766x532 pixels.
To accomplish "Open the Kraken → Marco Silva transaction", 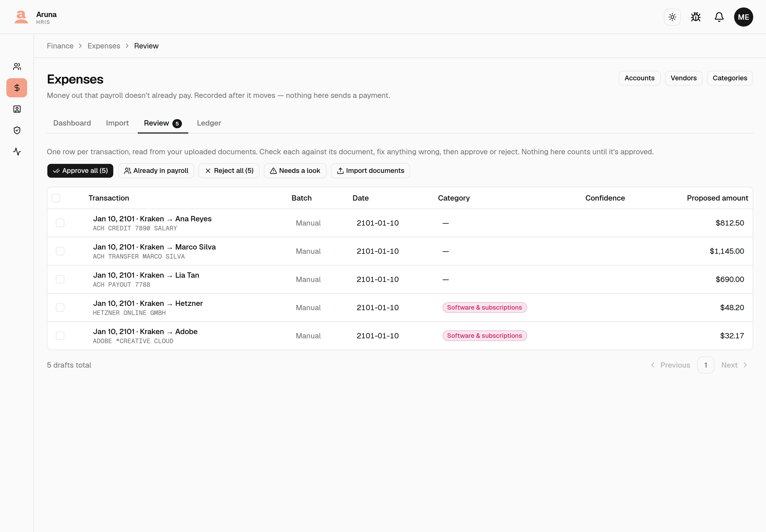I will click(x=154, y=247).
